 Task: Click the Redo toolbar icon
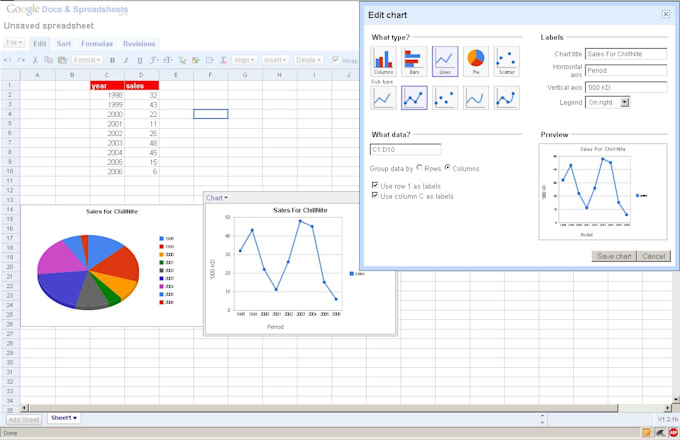(21, 60)
